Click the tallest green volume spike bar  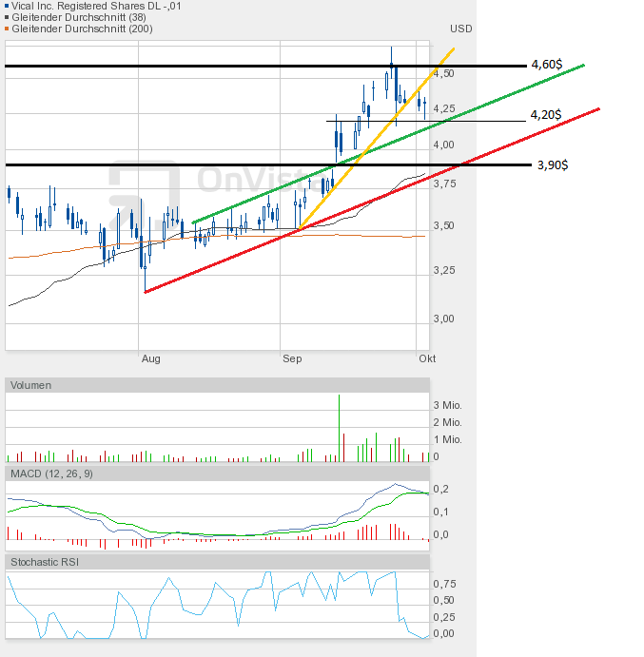[x=340, y=428]
